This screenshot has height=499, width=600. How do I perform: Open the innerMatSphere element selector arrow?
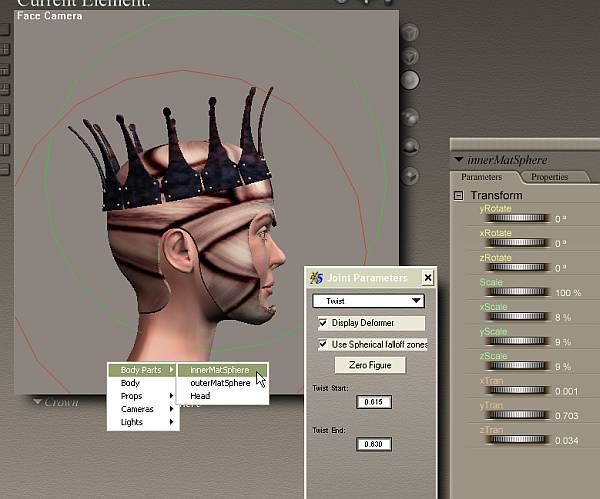[459, 159]
